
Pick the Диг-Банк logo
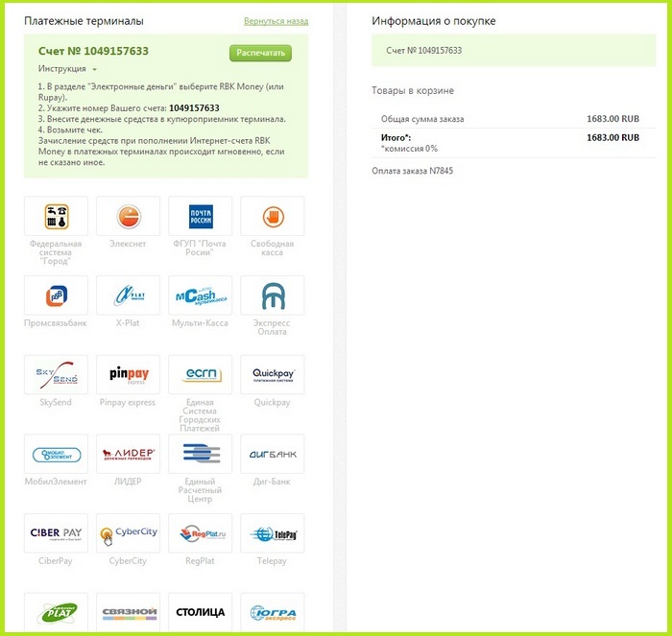pos(273,454)
